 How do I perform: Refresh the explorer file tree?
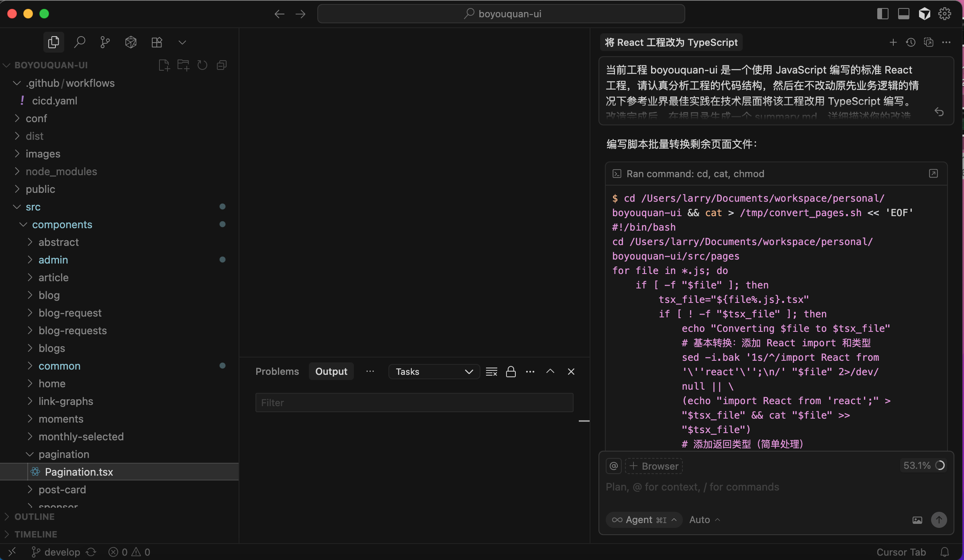coord(202,65)
